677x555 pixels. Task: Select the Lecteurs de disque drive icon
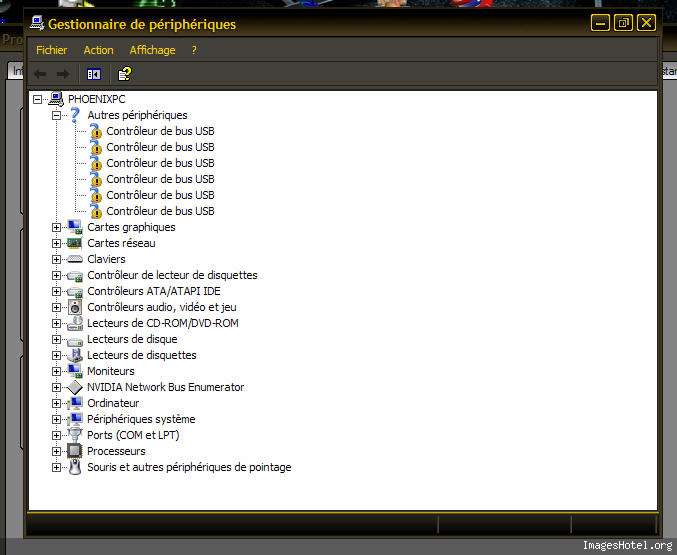click(x=75, y=340)
